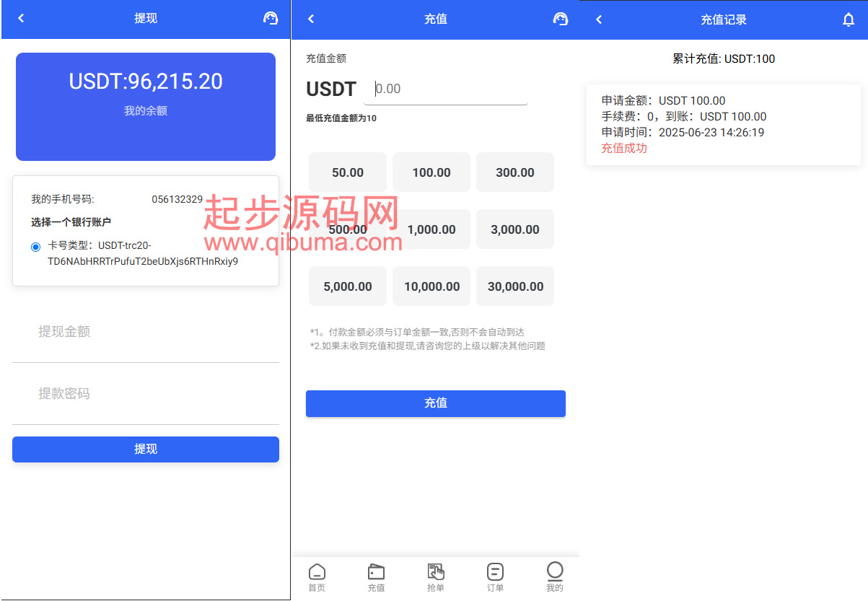The height and width of the screenshot is (601, 868).
Task: Choose the 50.00 preset amount
Action: [x=348, y=172]
